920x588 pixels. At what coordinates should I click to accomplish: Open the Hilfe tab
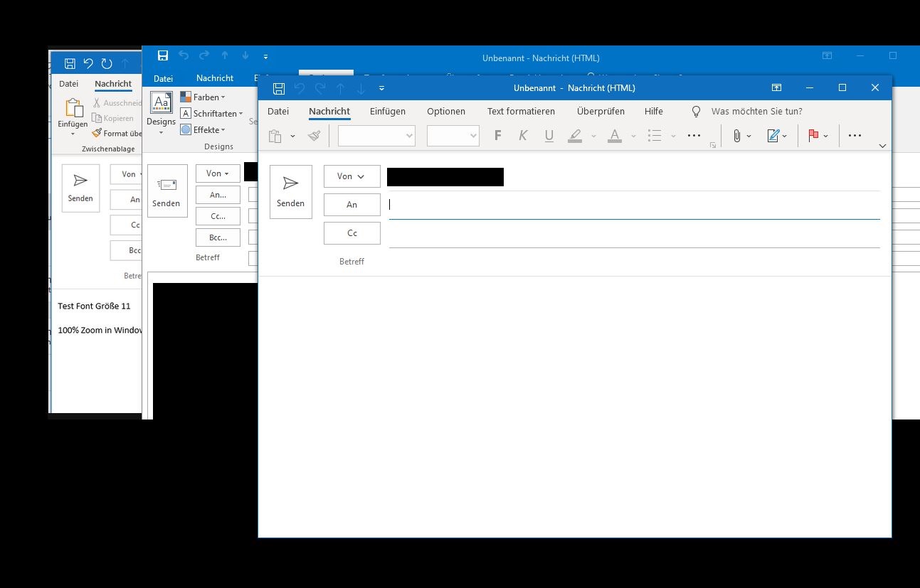[x=654, y=112]
